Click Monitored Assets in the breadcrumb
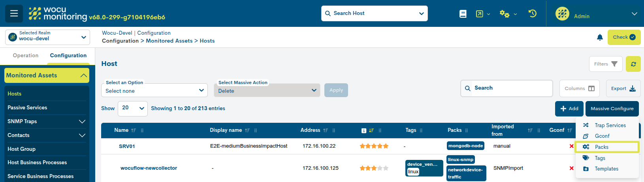 click(x=169, y=41)
